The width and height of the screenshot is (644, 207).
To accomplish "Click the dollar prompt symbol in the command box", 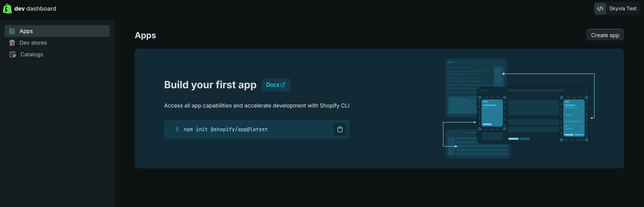I will (177, 129).
